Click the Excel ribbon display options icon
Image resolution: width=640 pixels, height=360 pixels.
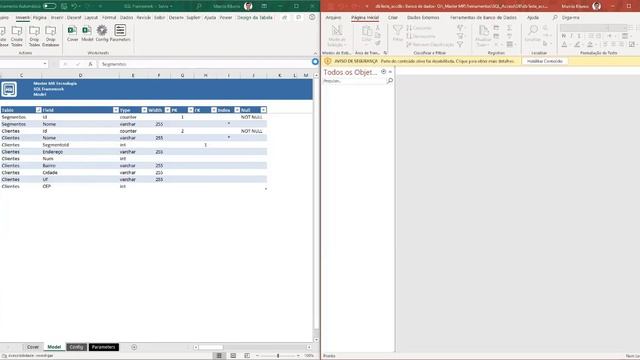click(x=264, y=6)
